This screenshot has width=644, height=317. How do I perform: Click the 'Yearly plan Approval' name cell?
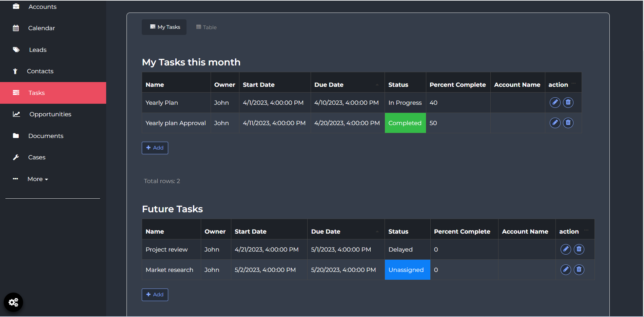176,123
